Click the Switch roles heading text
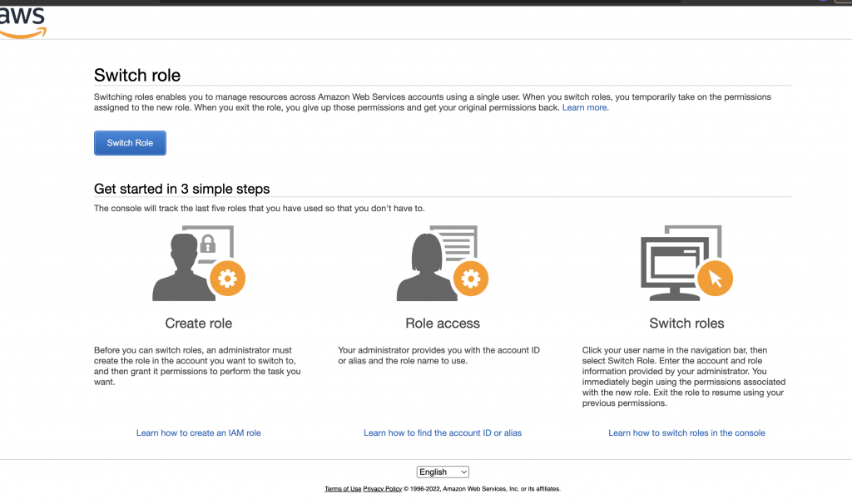Viewport: 852px width, 504px height. (686, 324)
